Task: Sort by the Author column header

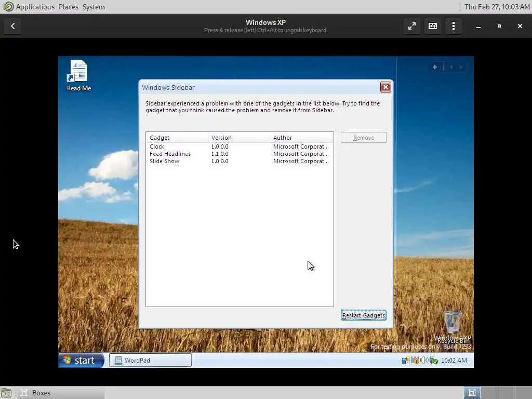Action: (x=301, y=138)
